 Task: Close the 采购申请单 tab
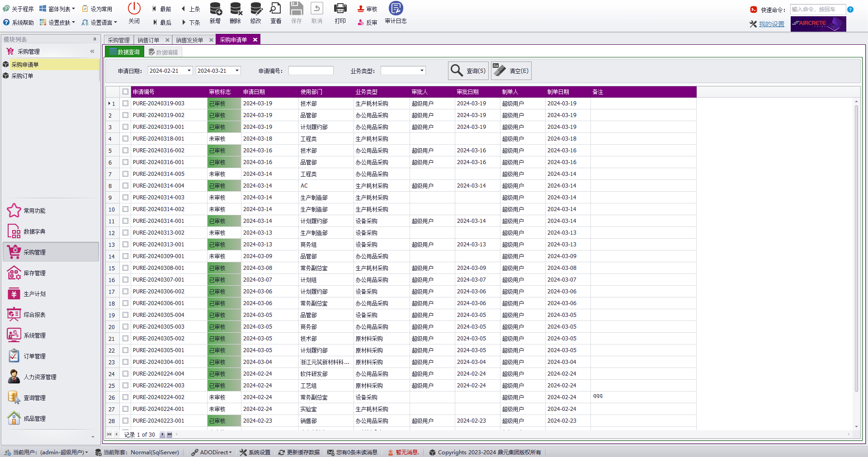tap(255, 40)
